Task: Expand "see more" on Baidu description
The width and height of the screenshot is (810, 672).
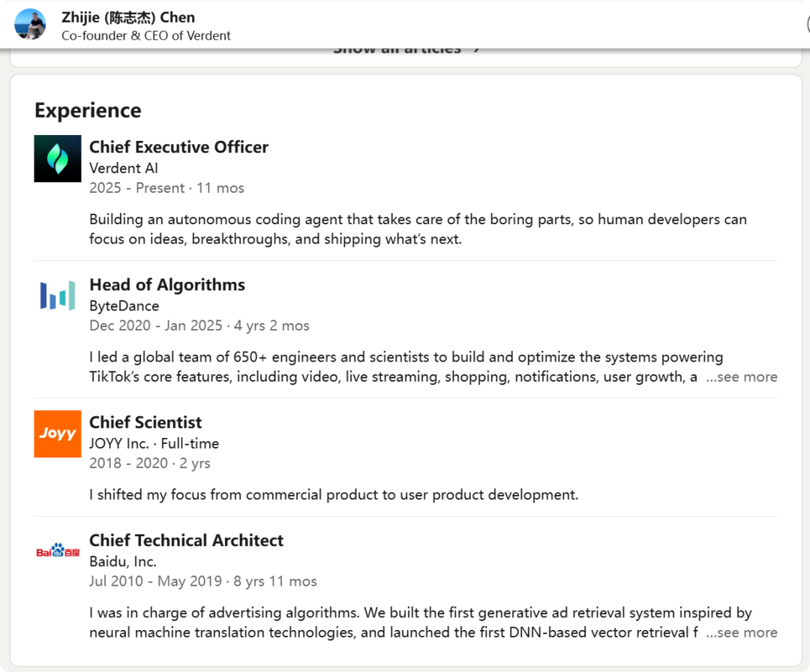Action: [x=741, y=633]
